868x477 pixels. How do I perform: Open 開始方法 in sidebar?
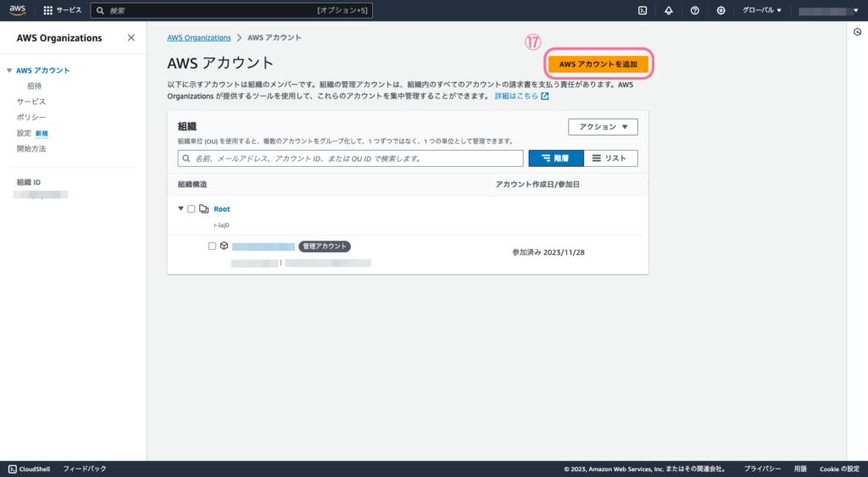point(31,149)
